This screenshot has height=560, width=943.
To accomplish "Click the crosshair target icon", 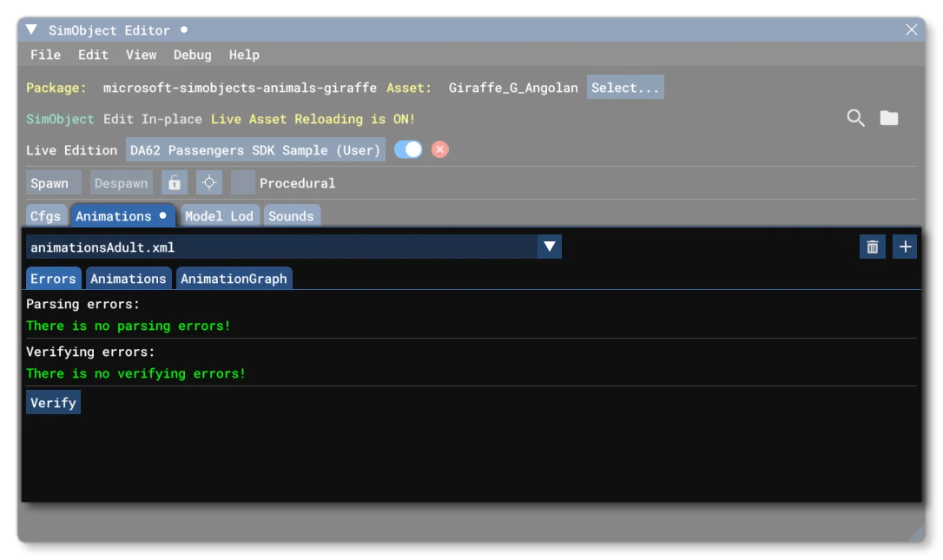I will (209, 183).
